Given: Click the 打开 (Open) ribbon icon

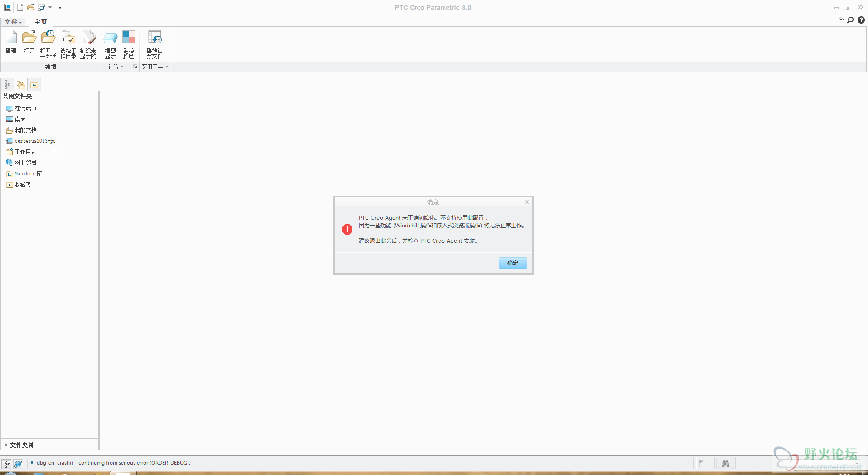Looking at the screenshot, I should [29, 42].
